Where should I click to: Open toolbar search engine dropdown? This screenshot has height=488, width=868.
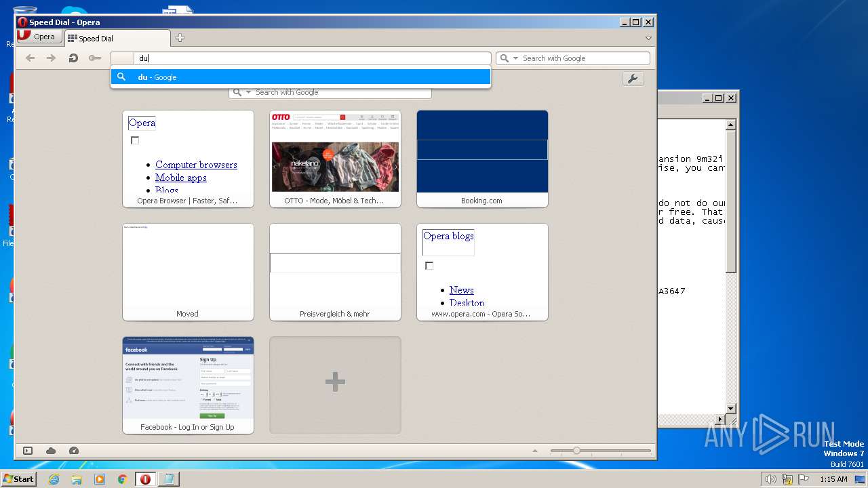point(515,58)
